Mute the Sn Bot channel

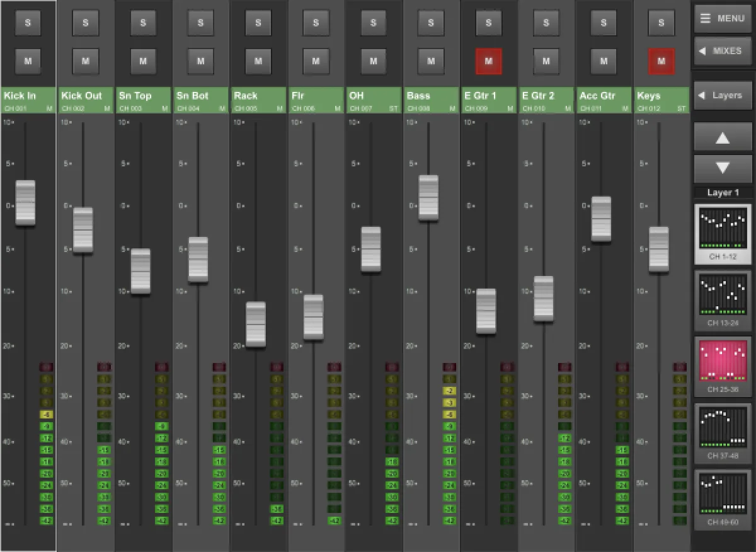tap(200, 61)
